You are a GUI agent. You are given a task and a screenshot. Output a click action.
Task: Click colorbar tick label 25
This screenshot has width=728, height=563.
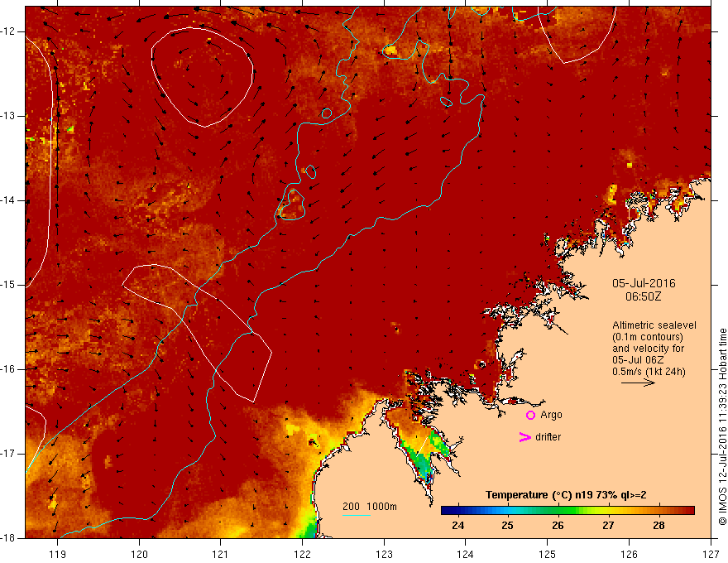pos(507,526)
